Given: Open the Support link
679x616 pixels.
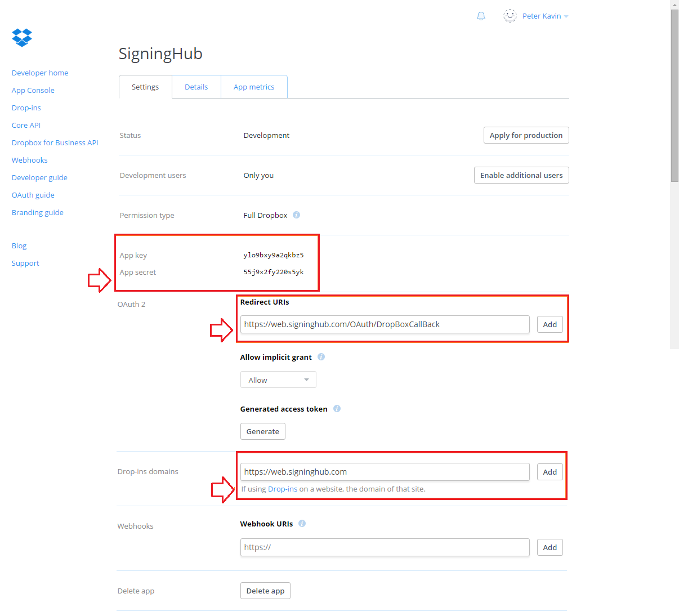Looking at the screenshot, I should point(25,263).
